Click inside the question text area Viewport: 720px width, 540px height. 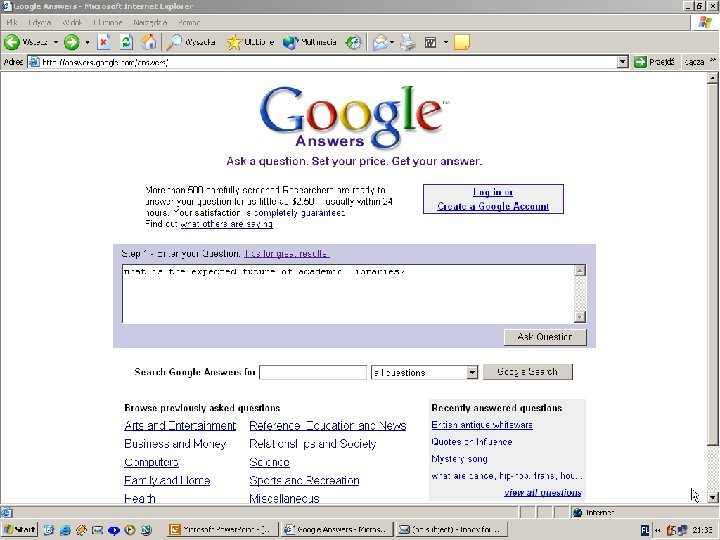348,294
